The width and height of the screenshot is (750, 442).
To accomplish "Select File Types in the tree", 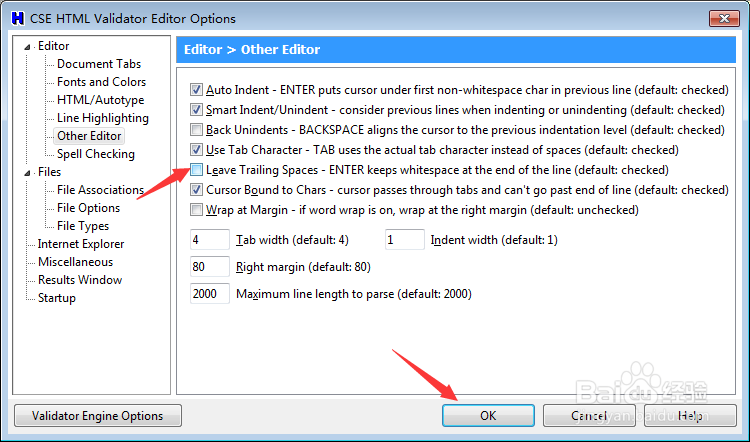I will click(83, 226).
